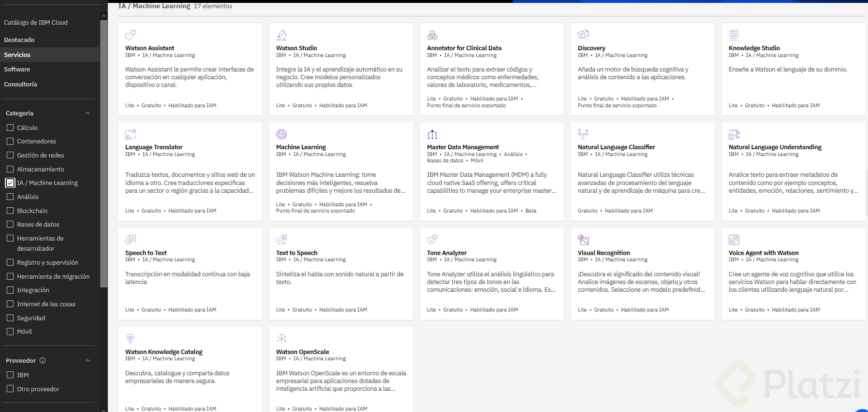Open the Watson Assistant service title
868x412 pixels.
pos(149,48)
